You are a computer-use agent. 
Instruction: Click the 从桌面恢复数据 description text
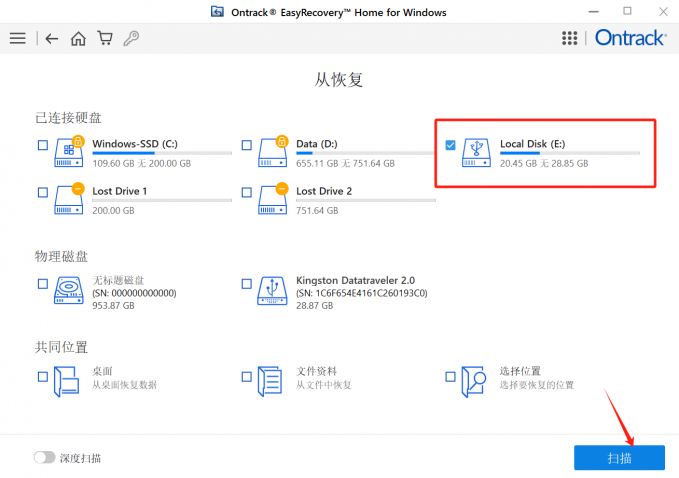click(x=124, y=385)
